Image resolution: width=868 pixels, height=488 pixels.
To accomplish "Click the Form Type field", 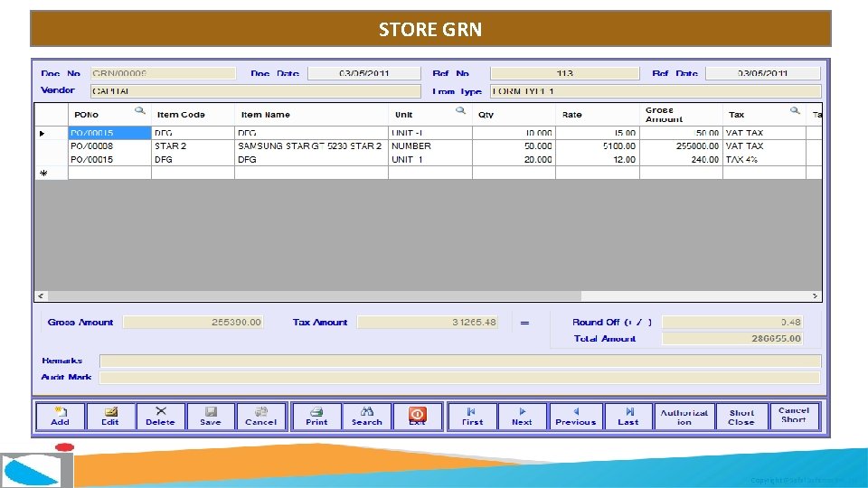I will tap(656, 90).
